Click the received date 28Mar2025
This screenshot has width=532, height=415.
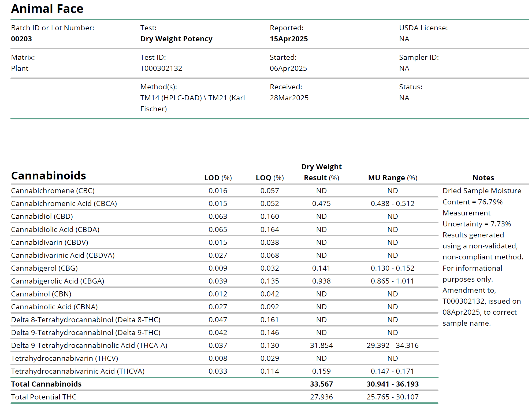289,98
